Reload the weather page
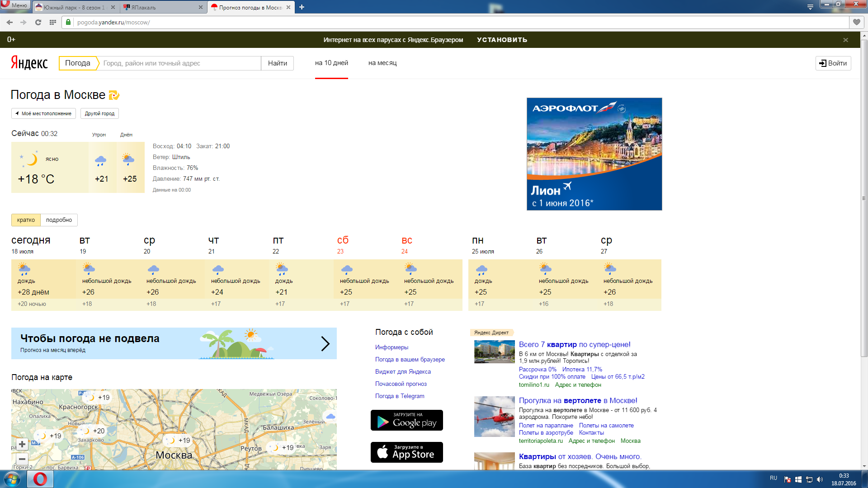The width and height of the screenshot is (868, 488). 38,22
